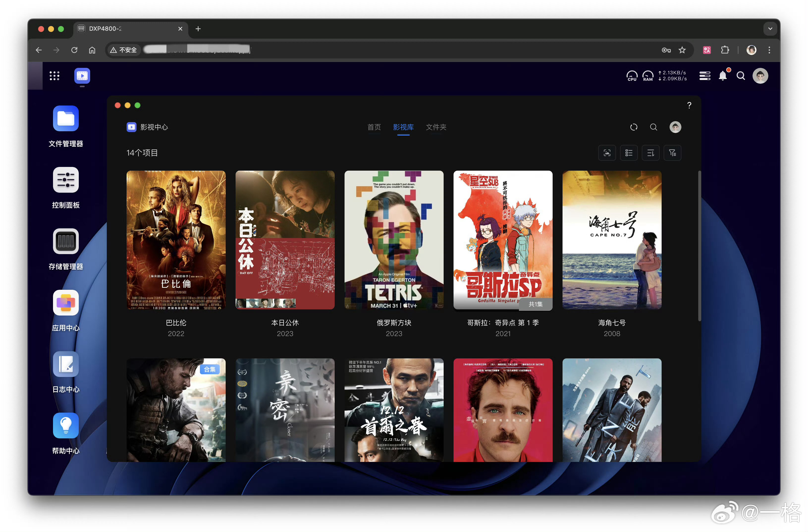
Task: Bookmark this page with the star
Action: [x=682, y=50]
